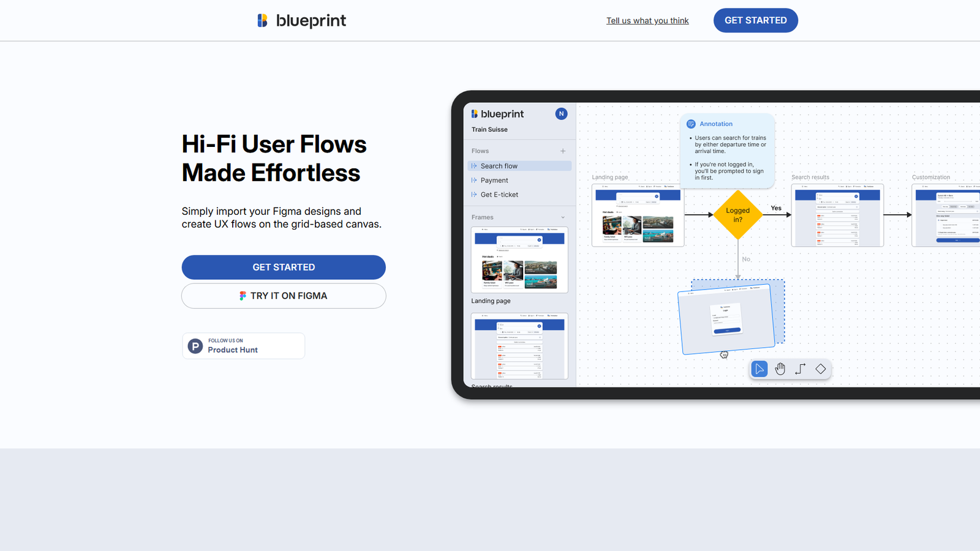Click the yellow 'Logged in?' decision diamond
Image resolution: width=980 pixels, height=551 pixels.
[737, 215]
